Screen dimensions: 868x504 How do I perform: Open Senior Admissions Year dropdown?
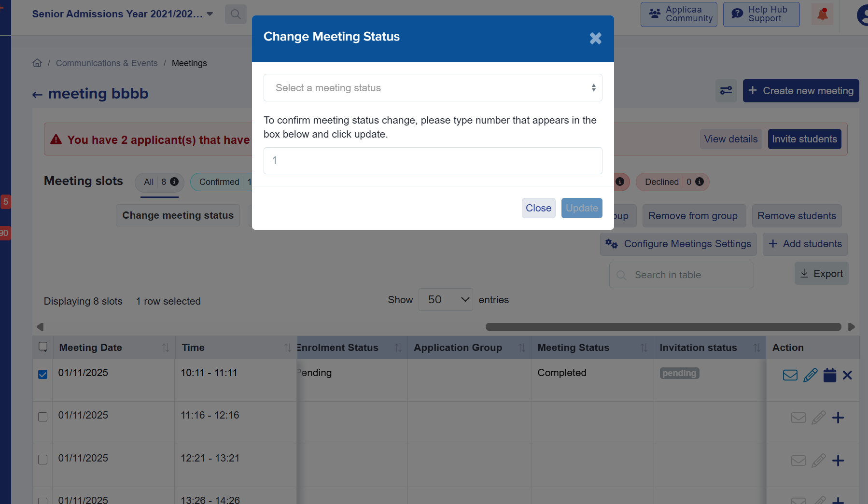(x=123, y=14)
